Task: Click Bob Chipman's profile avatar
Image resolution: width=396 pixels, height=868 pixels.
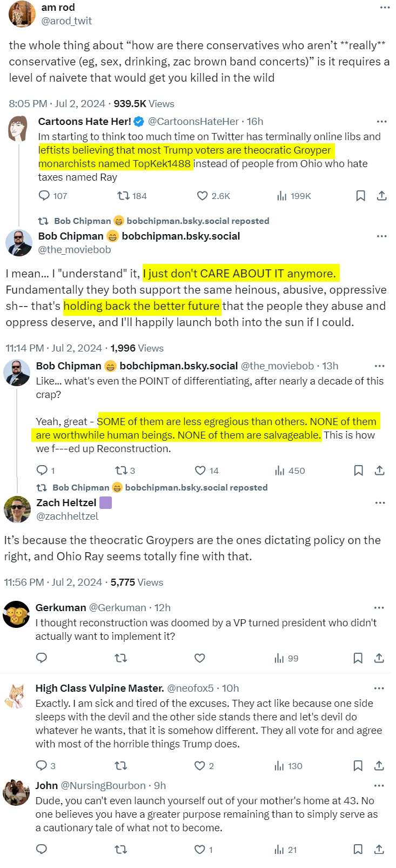Action: pos(19,243)
